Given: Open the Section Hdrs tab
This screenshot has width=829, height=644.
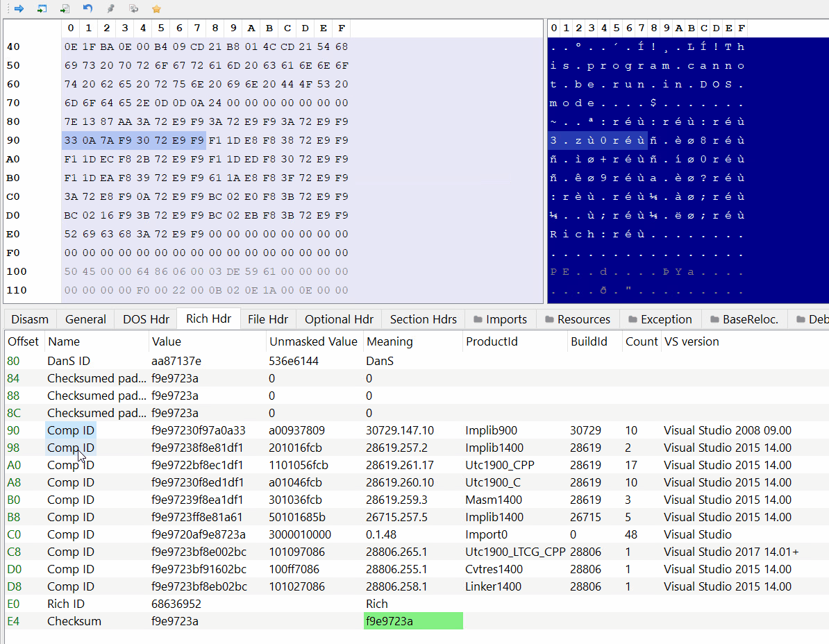Looking at the screenshot, I should 423,319.
